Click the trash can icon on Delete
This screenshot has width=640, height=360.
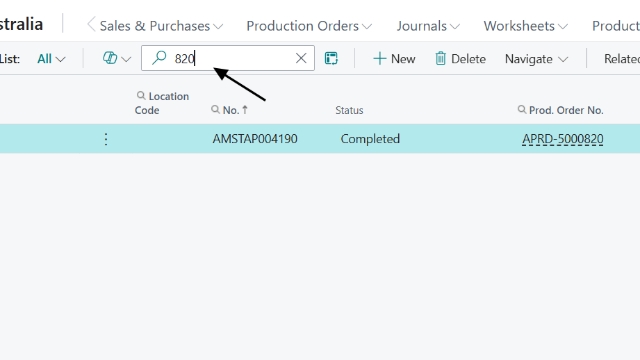[440, 58]
